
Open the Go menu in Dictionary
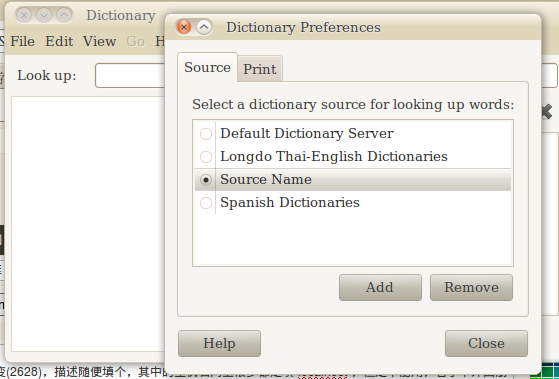click(135, 41)
